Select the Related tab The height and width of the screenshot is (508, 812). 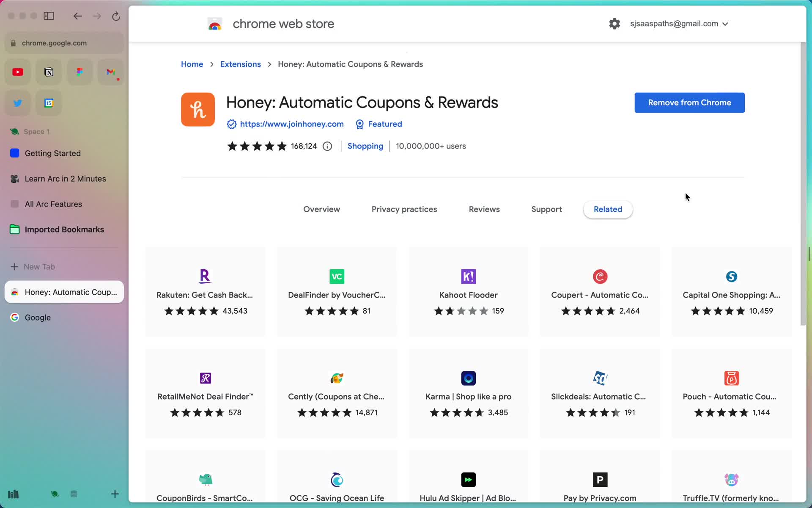607,209
